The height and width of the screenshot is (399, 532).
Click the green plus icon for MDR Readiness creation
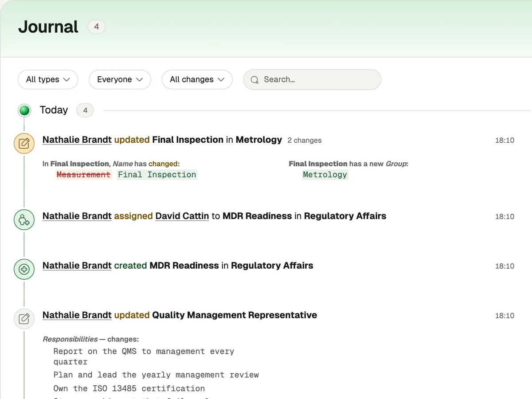pos(24,269)
